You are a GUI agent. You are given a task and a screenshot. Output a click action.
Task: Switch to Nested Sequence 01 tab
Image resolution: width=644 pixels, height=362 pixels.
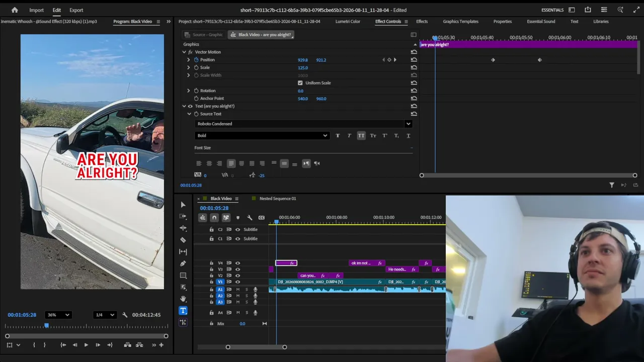click(278, 199)
